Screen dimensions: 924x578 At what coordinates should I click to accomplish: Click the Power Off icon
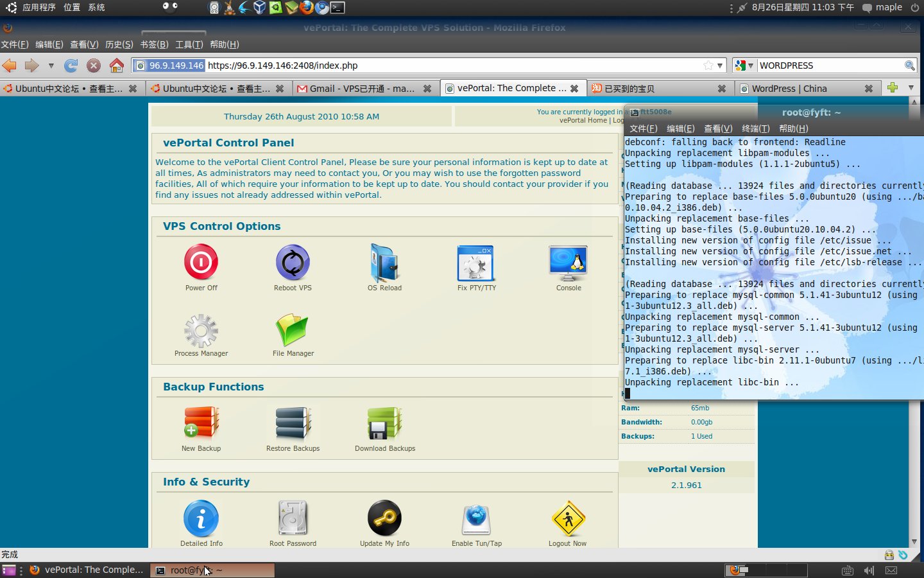coord(201,262)
